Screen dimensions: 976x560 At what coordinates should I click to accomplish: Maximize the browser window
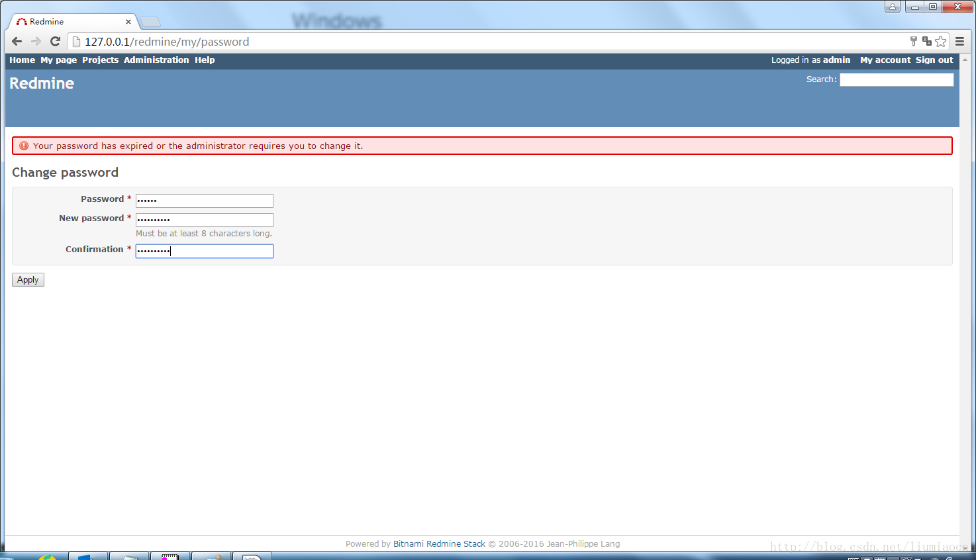[x=932, y=7]
